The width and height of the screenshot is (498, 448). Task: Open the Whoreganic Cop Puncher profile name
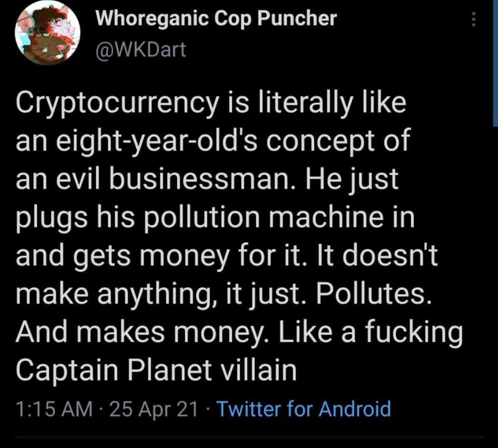click(x=217, y=18)
